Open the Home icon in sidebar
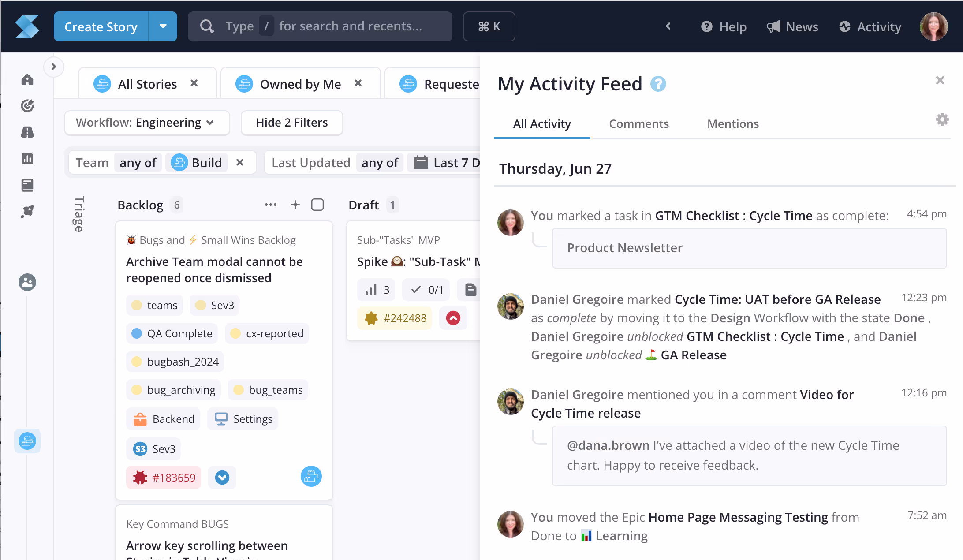 pos(27,80)
